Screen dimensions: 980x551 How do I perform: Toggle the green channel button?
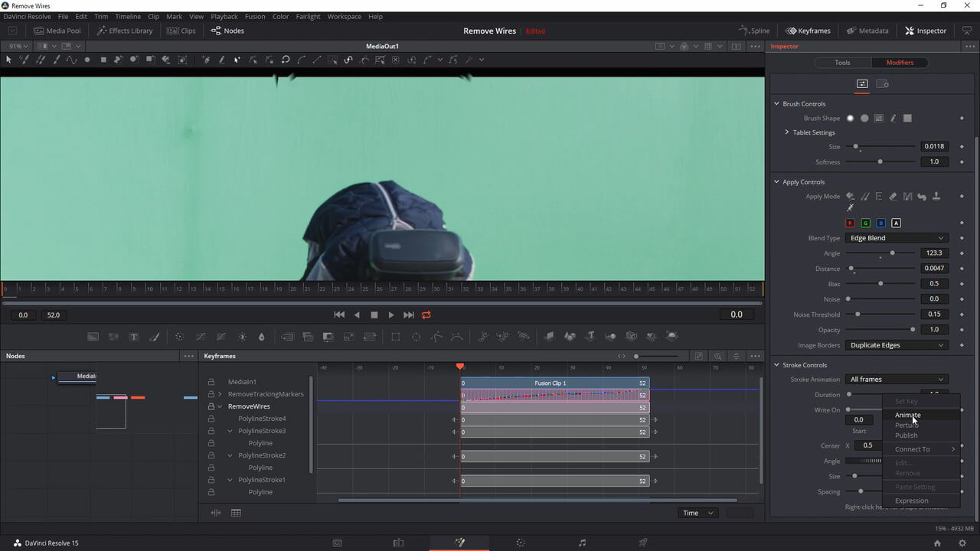(x=865, y=223)
